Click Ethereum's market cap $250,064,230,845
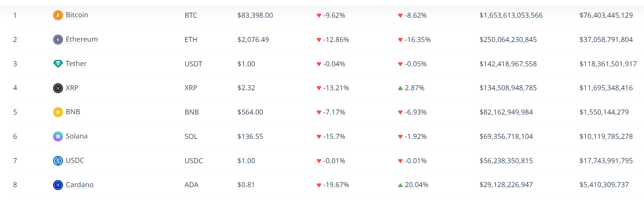 (x=508, y=40)
